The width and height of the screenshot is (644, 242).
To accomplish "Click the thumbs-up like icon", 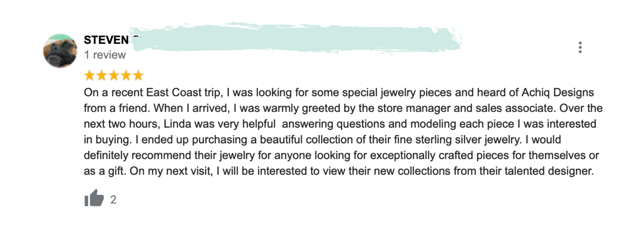I will click(x=94, y=198).
